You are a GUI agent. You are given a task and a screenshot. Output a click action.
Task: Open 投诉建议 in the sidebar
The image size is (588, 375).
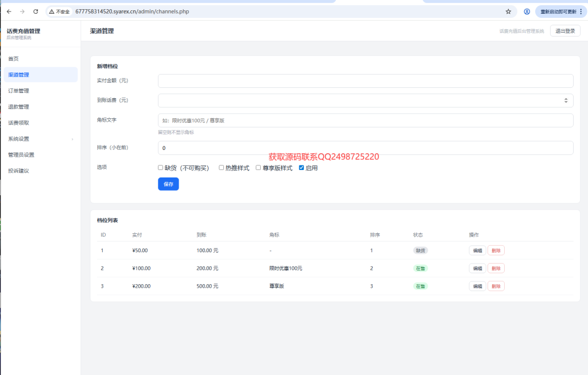41,171
